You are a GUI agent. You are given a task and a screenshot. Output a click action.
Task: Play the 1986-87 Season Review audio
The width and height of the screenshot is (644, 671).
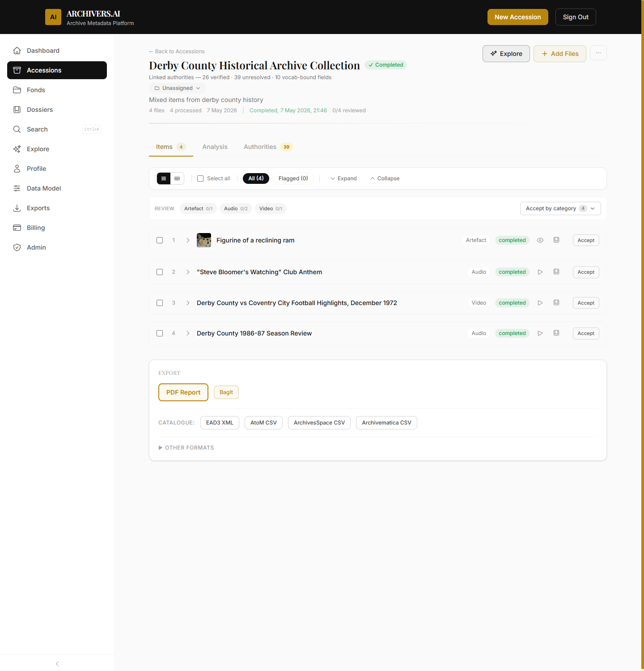pos(540,333)
